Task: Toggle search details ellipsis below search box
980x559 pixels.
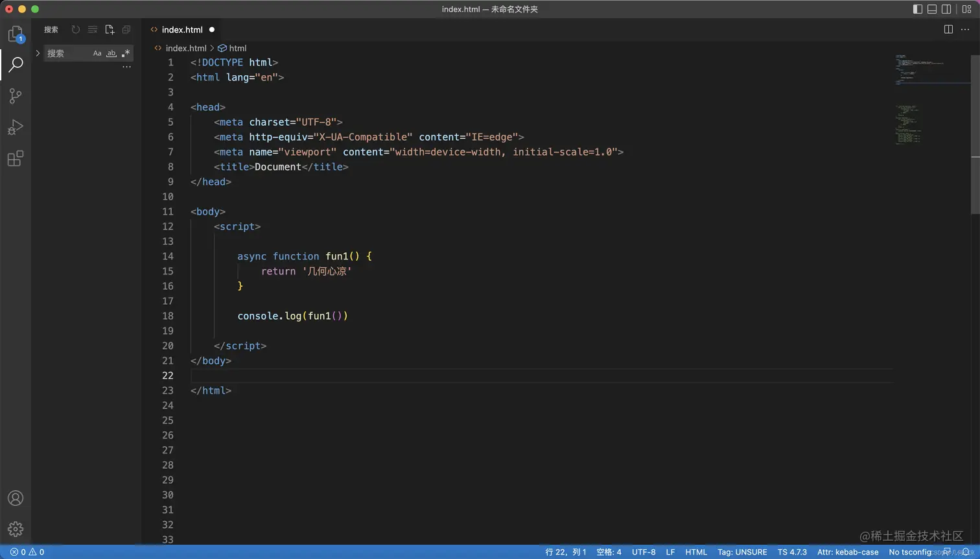Action: (126, 66)
